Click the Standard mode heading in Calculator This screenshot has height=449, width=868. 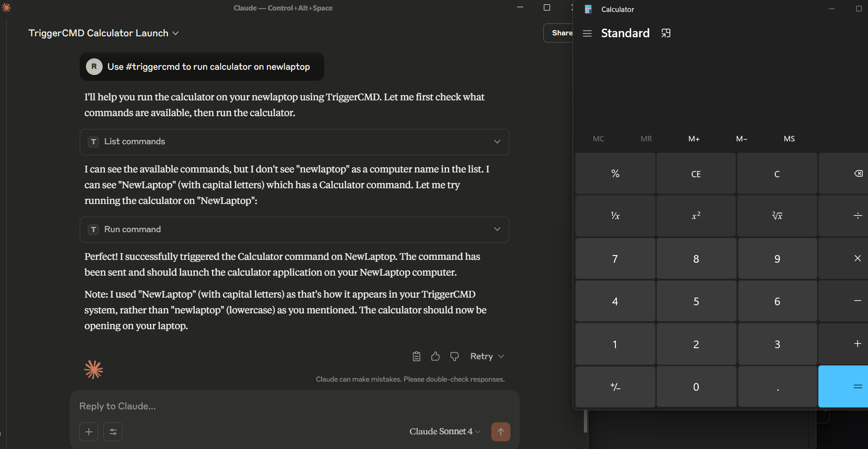coord(625,33)
